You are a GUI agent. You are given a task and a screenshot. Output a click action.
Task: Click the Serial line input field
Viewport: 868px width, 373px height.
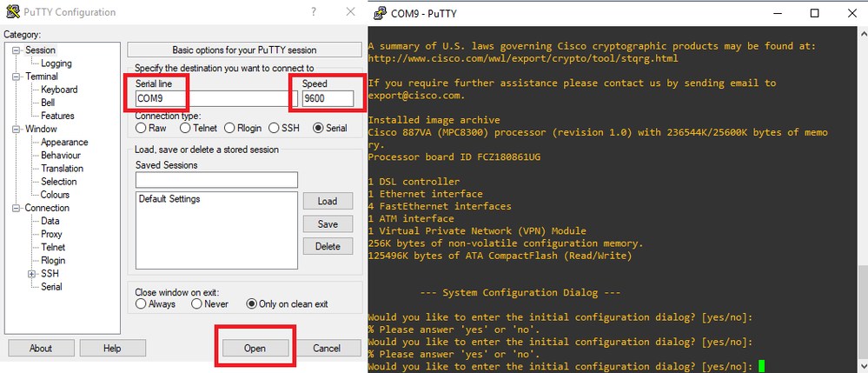(x=209, y=98)
